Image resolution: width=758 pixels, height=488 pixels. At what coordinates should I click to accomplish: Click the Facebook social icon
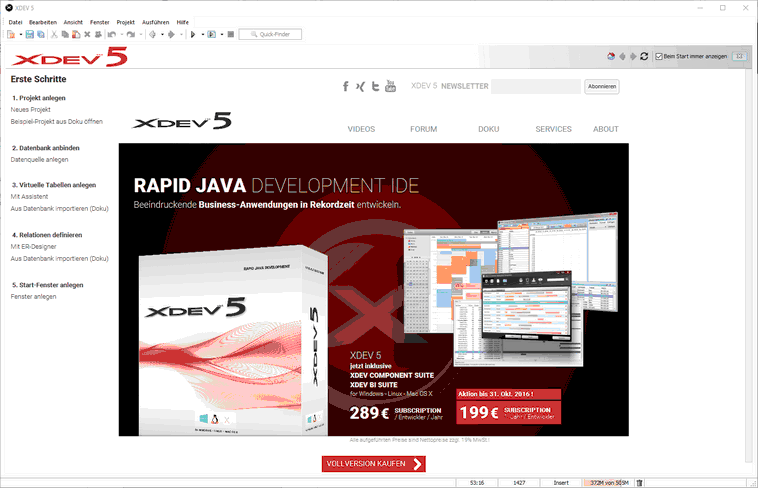(x=346, y=87)
